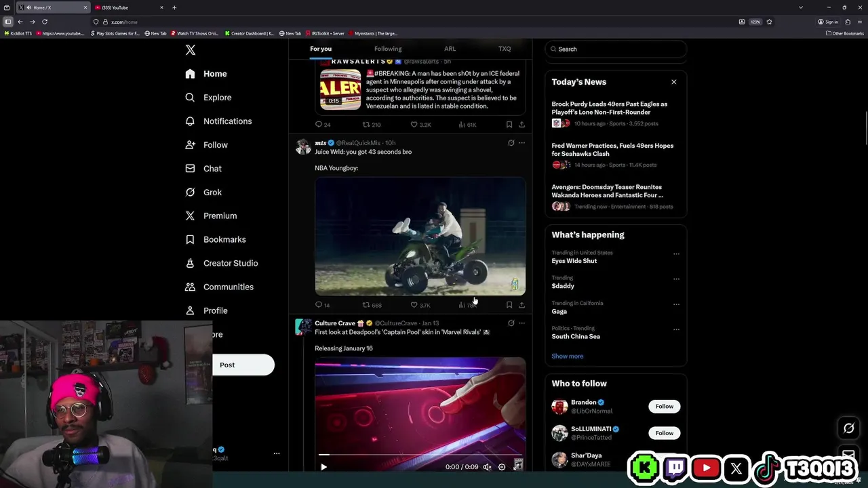Unmute the Marvel Rivals video
The height and width of the screenshot is (488, 868).
487,467
